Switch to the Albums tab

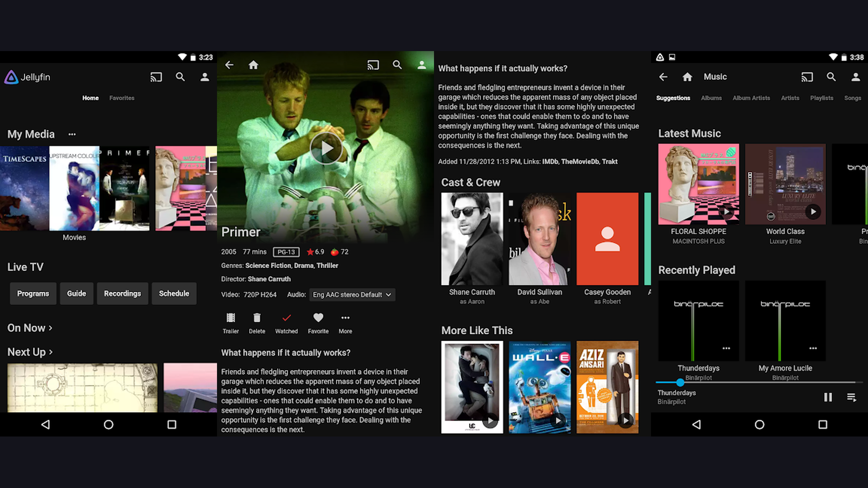click(711, 98)
